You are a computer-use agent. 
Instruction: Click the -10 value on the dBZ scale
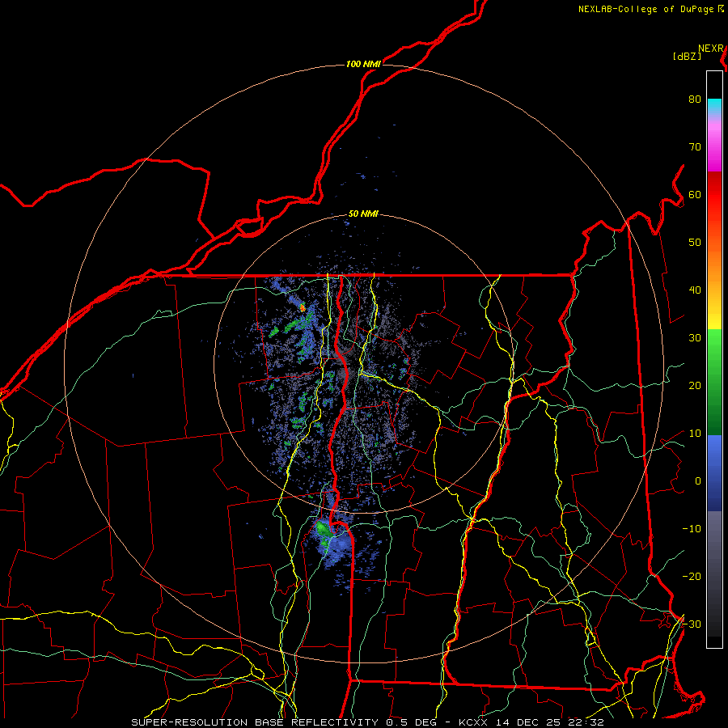pyautogui.click(x=692, y=529)
